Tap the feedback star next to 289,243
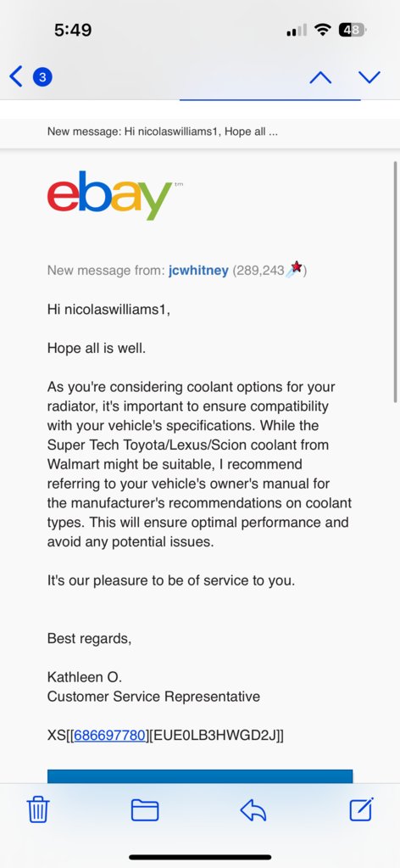 click(x=296, y=269)
